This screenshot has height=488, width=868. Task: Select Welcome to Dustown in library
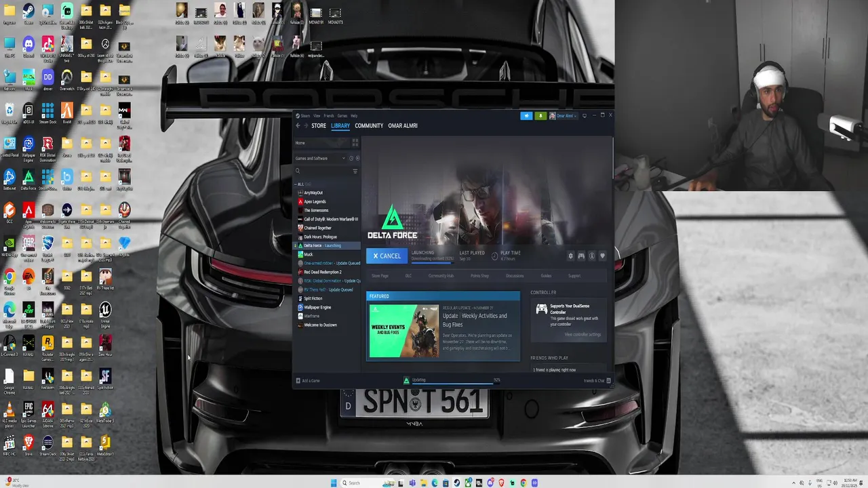point(320,325)
